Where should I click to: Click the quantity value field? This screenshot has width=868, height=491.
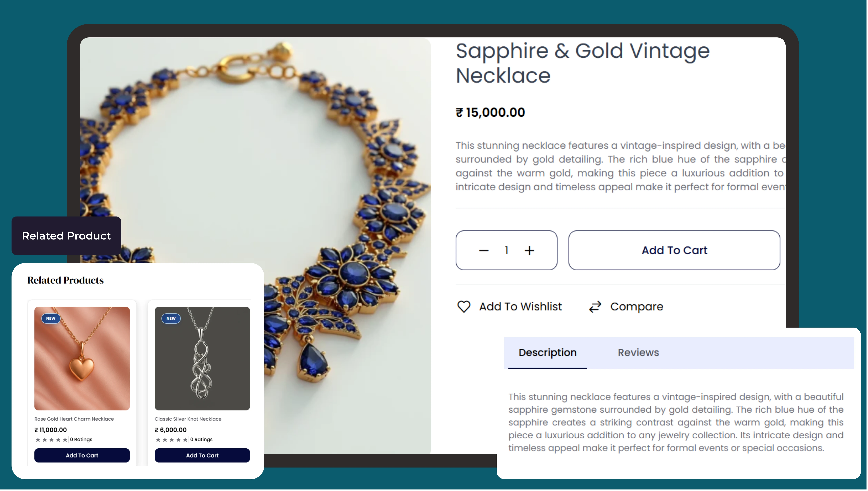pos(506,250)
